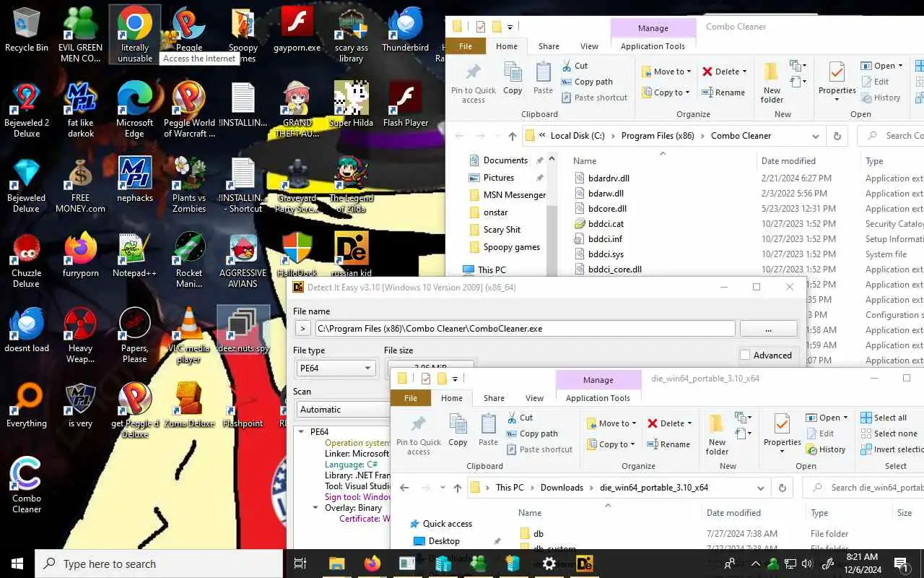This screenshot has height=578, width=924.
Task: Select the HalloDock desktop icon
Action: [x=297, y=255]
